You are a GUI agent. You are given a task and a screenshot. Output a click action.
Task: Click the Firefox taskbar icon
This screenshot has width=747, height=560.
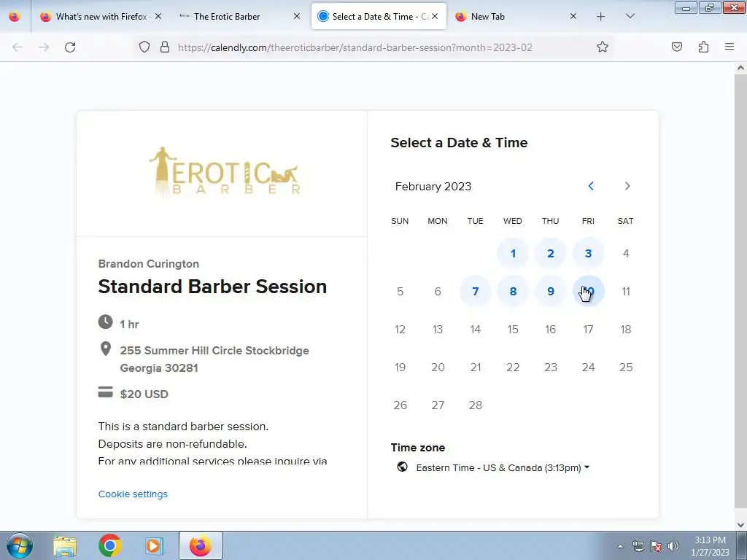click(201, 545)
